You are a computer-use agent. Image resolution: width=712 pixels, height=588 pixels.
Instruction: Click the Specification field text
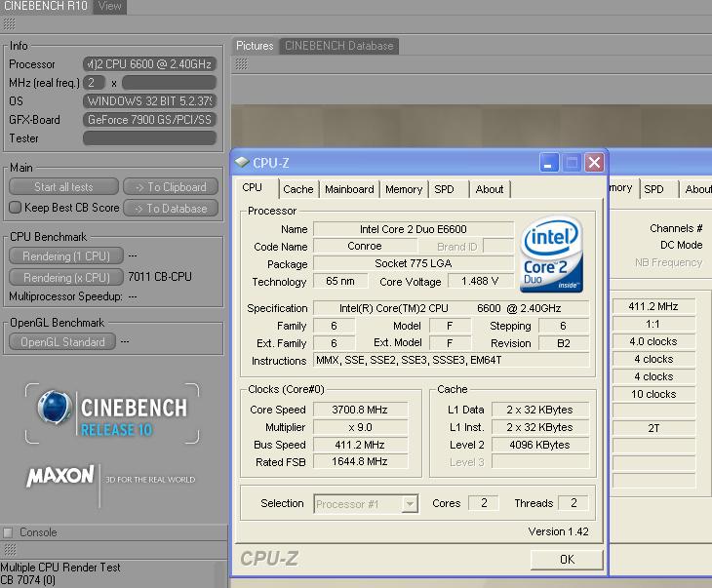451,308
